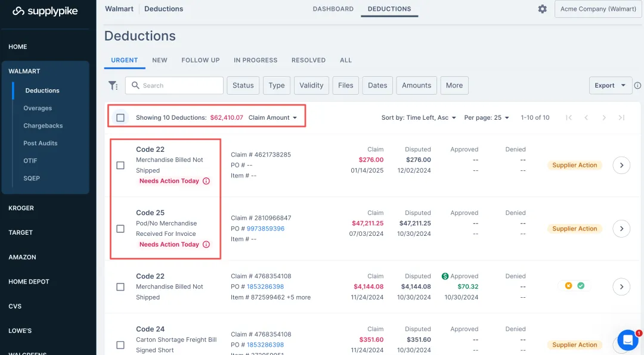The image size is (644, 355).
Task: Change the Per page dropdown
Action: pos(487,118)
